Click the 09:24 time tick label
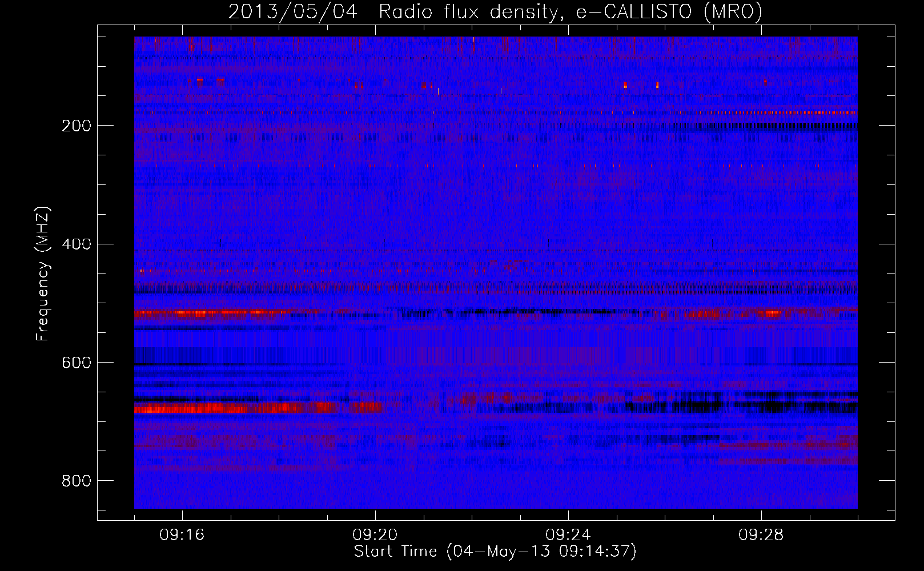The width and height of the screenshot is (924, 571). point(568,535)
